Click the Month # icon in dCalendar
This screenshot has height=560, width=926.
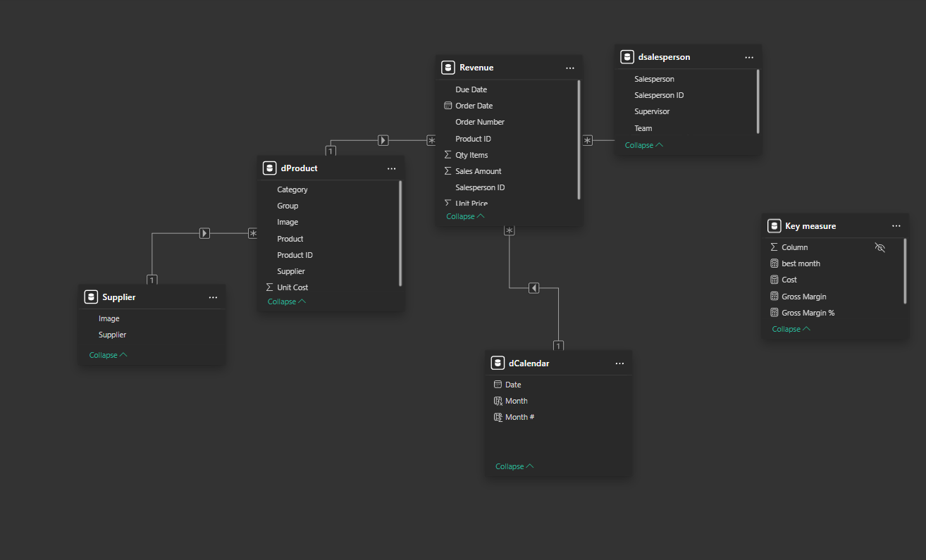pyautogui.click(x=498, y=416)
